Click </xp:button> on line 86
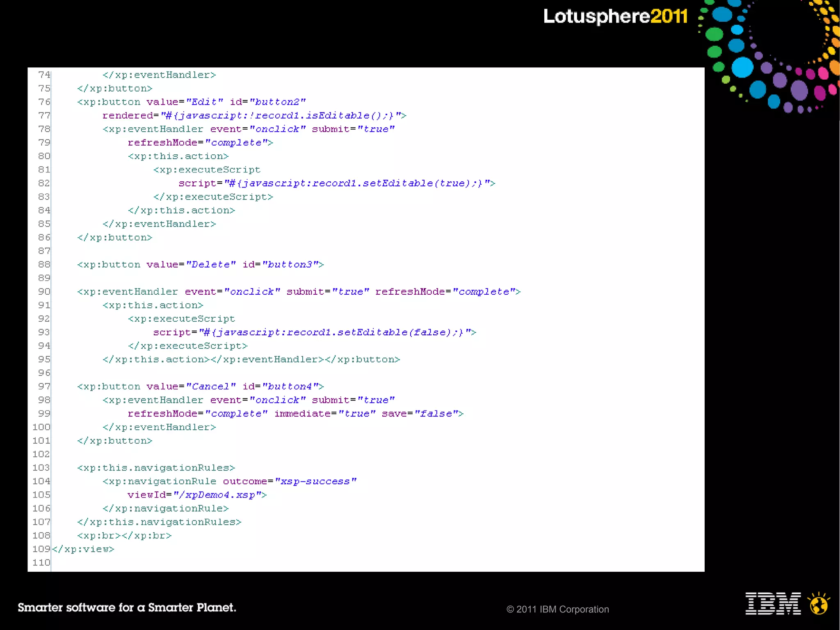 coord(114,237)
